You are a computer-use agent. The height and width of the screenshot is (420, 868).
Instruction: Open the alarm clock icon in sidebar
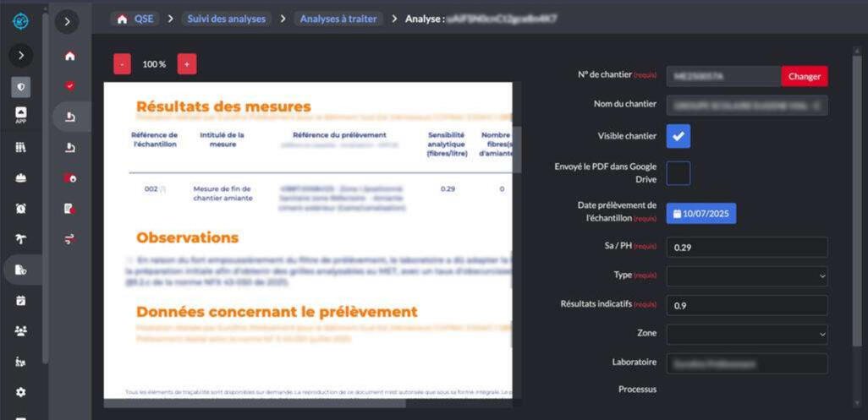point(21,208)
